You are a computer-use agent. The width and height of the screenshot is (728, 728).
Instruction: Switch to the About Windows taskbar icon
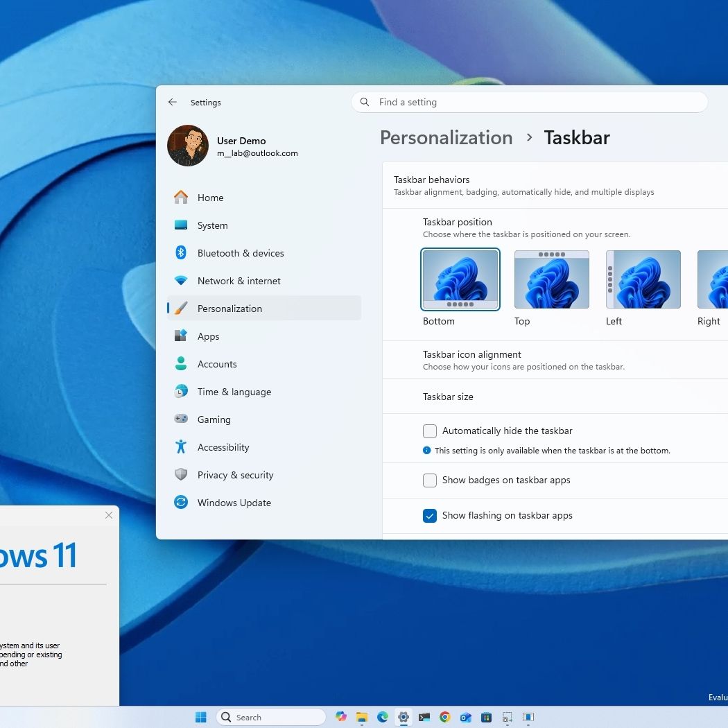click(528, 717)
